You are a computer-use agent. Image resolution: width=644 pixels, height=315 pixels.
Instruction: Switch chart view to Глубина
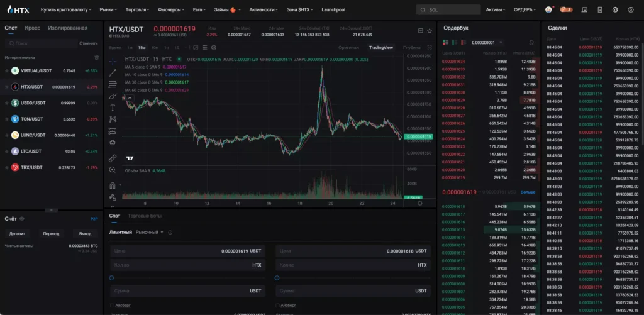click(412, 48)
